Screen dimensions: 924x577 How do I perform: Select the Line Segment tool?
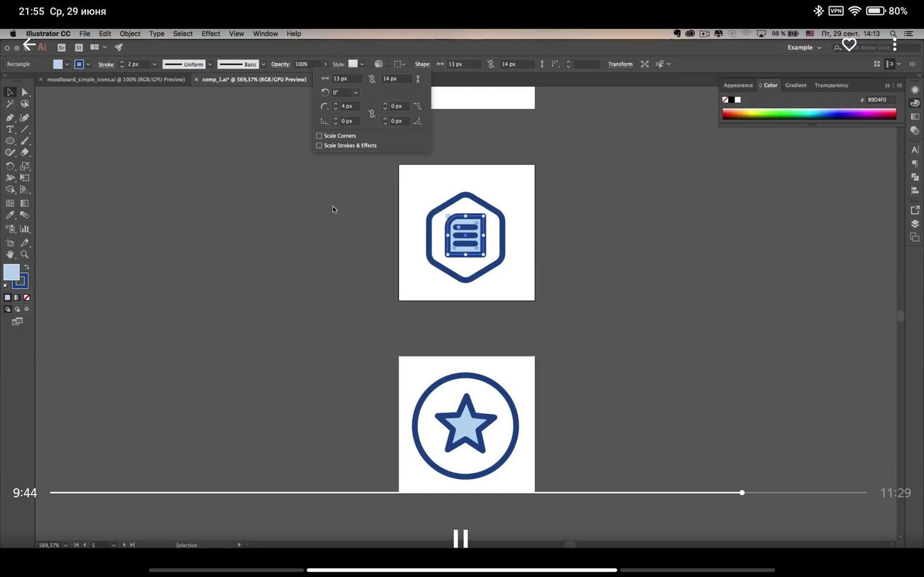click(25, 129)
